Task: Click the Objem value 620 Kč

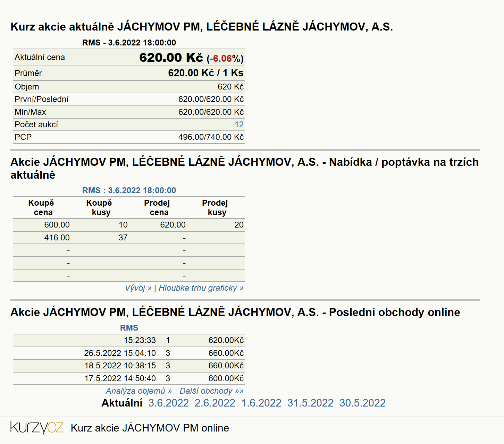Action: 231,87
